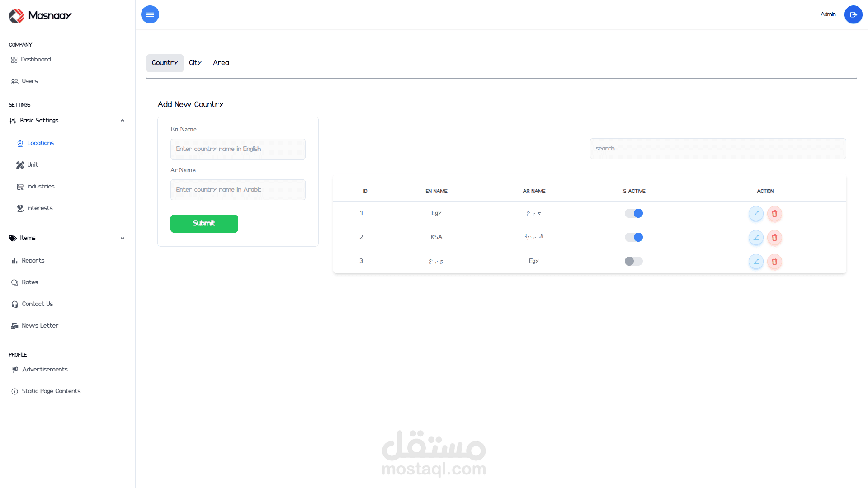The height and width of the screenshot is (488, 868).
Task: Click the country search field
Action: coord(717,149)
